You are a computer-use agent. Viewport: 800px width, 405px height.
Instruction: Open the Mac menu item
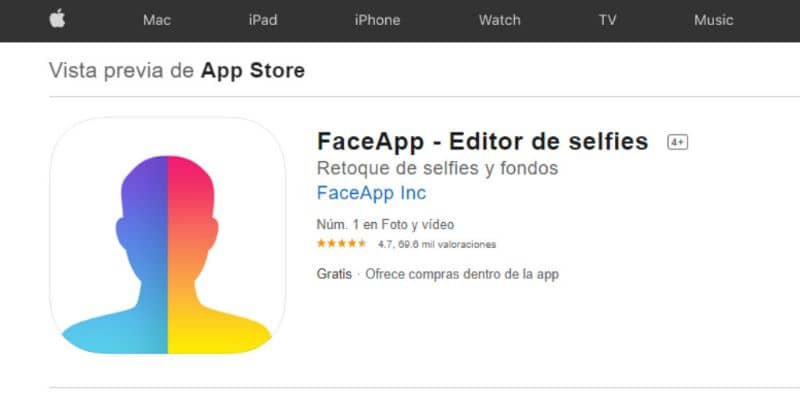[157, 20]
